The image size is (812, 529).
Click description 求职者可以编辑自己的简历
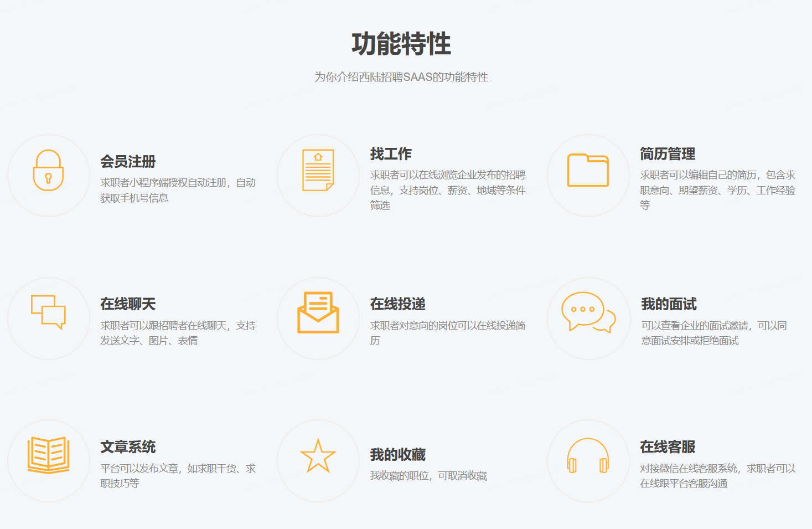coord(717,190)
